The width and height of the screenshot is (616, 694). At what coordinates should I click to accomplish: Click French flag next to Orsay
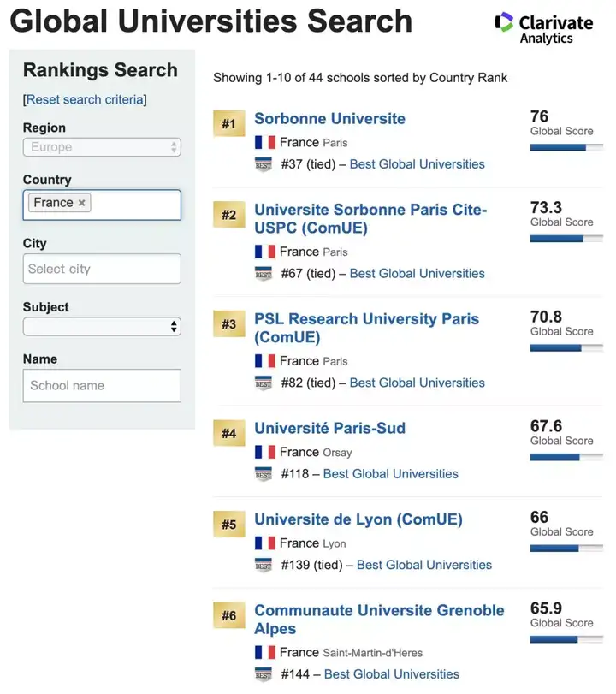264,452
